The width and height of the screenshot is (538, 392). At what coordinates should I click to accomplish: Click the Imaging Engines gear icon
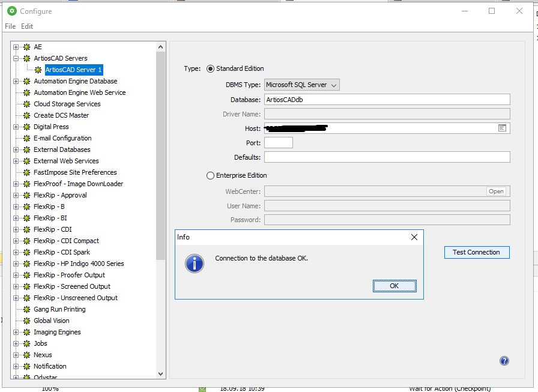pyautogui.click(x=27, y=332)
